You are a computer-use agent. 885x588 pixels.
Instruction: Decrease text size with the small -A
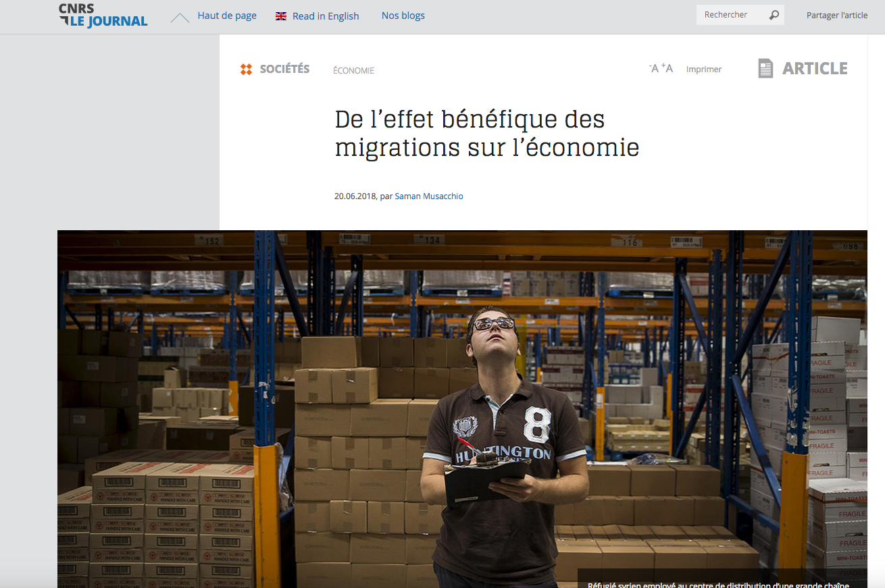pos(653,69)
